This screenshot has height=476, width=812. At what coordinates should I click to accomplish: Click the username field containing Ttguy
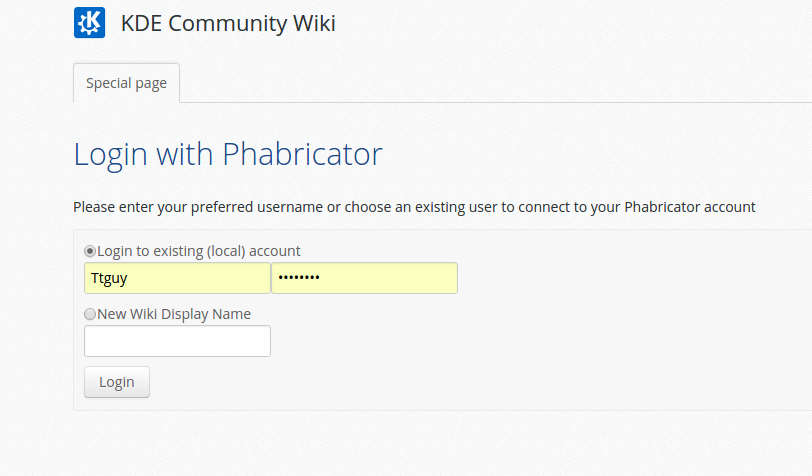177,278
